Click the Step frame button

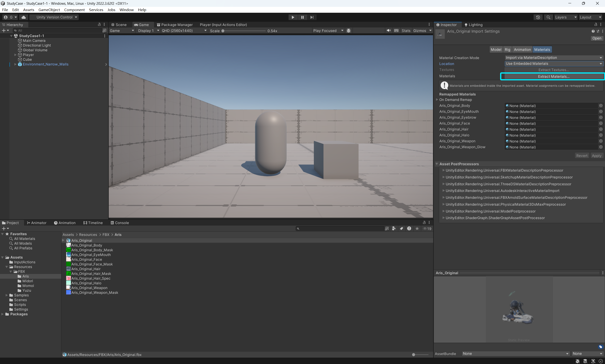[312, 17]
